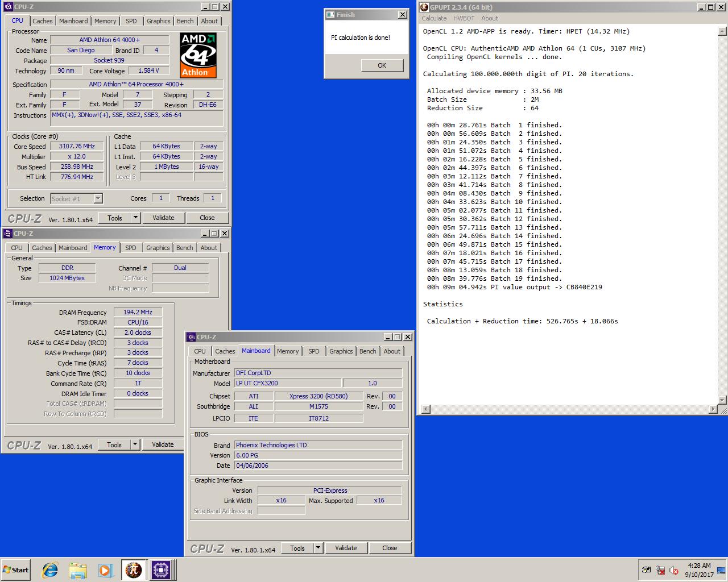Click the mainboard model LP UT CFX3200
This screenshot has width=728, height=582.
(x=288, y=383)
